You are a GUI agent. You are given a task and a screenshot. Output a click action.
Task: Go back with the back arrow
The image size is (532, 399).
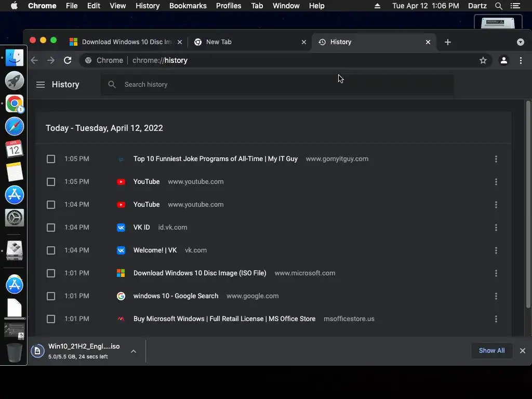tap(34, 60)
